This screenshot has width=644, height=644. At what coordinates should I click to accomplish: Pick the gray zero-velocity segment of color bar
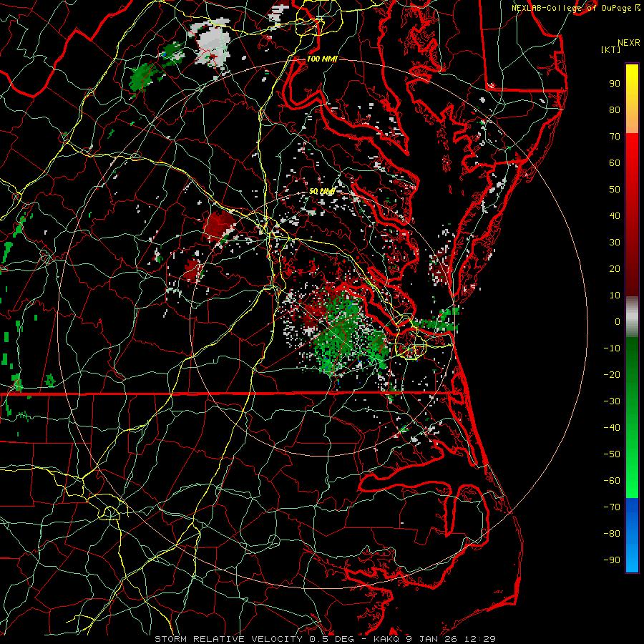tap(632, 317)
